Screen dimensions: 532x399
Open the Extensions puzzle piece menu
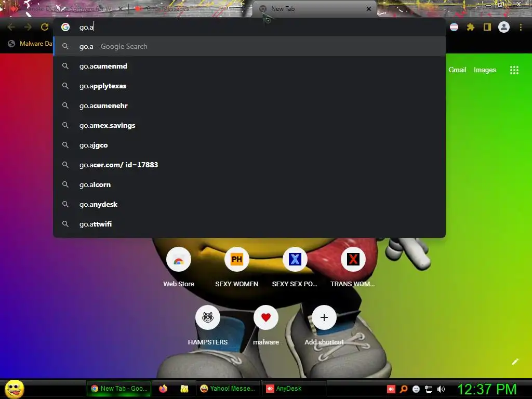point(471,27)
